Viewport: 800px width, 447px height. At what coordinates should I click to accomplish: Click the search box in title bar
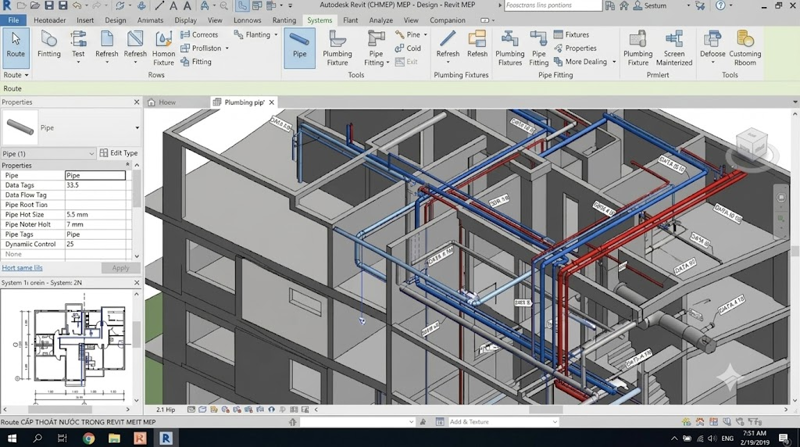(554, 6)
